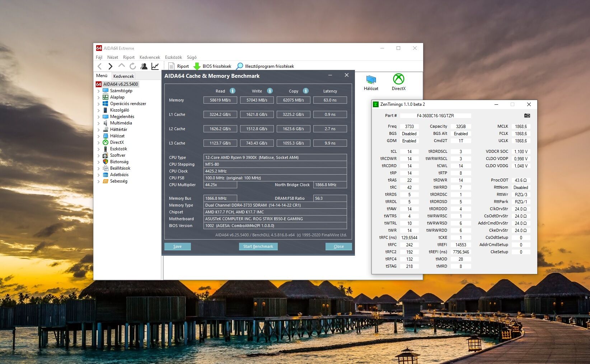
Task: Expand the Hálózat tree node chevron
Action: pos(99,136)
